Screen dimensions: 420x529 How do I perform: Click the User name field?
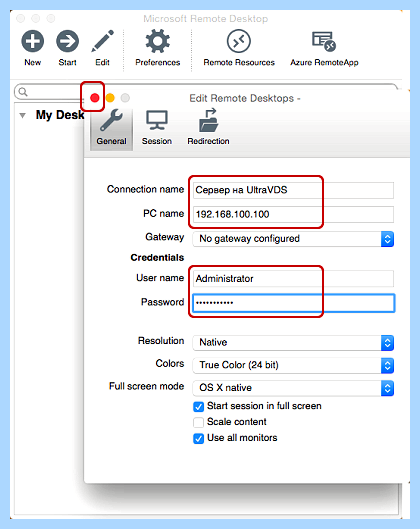293,279
